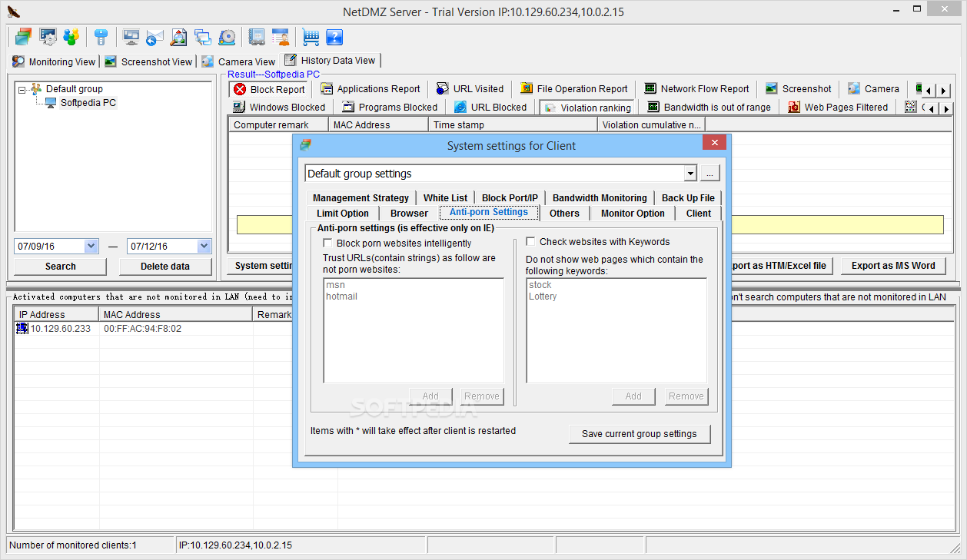Click the Delete data button
Screen dimensions: 967x560
coord(165,267)
